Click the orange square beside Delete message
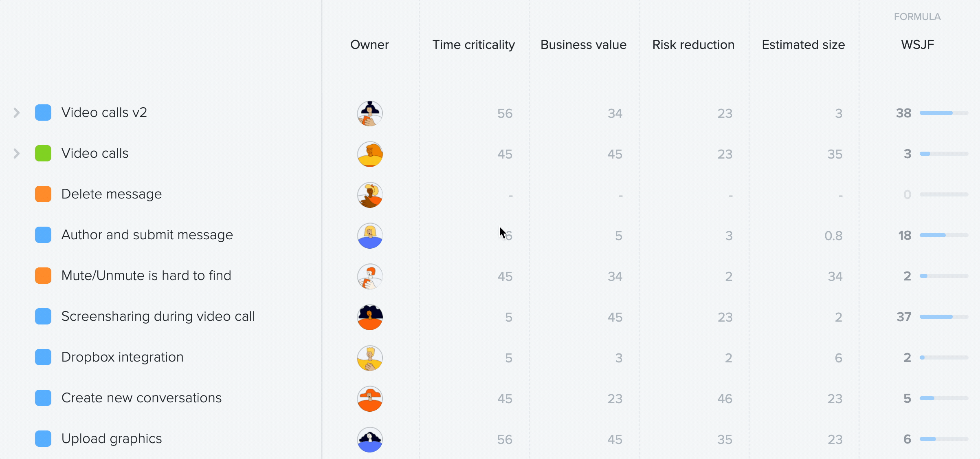 [43, 194]
